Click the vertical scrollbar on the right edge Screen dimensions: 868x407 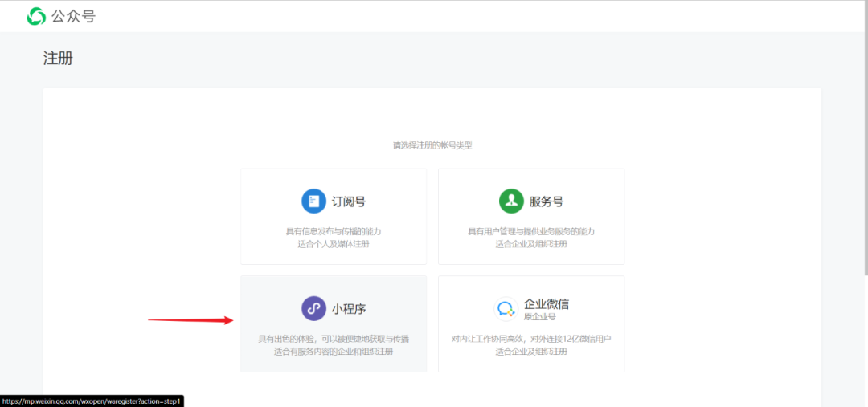click(865, 138)
